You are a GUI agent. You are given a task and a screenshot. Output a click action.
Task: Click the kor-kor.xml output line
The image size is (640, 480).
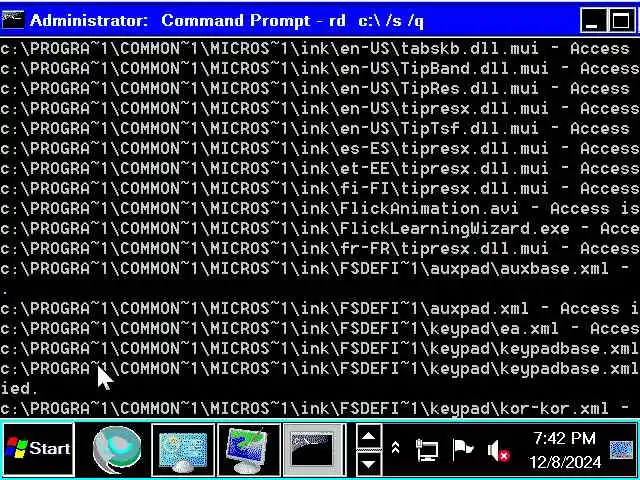(x=320, y=409)
